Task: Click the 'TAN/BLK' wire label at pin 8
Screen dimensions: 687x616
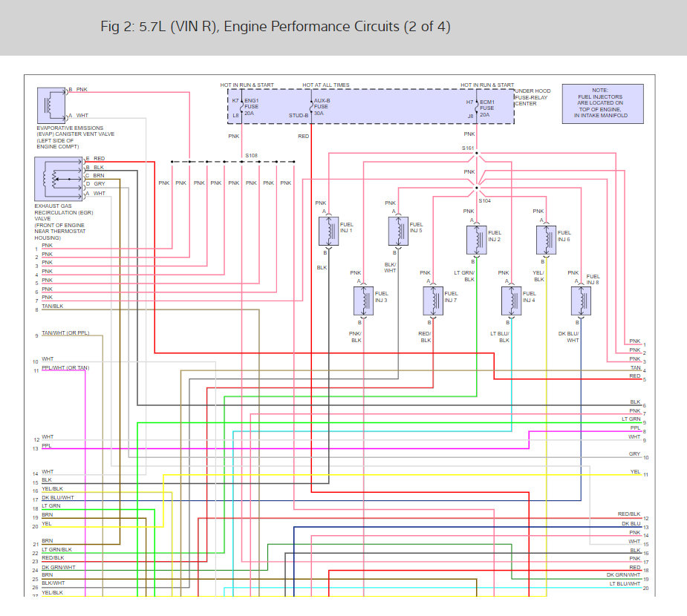Action: (52, 306)
